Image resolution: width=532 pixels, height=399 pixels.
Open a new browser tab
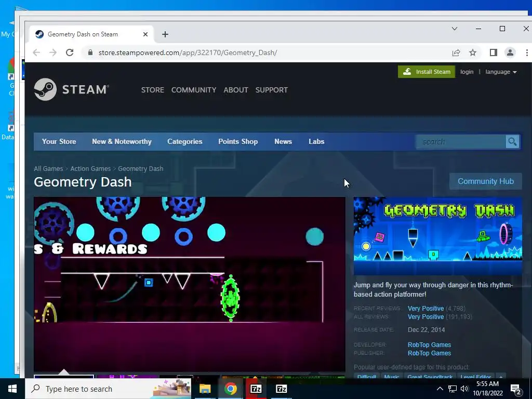pyautogui.click(x=165, y=34)
